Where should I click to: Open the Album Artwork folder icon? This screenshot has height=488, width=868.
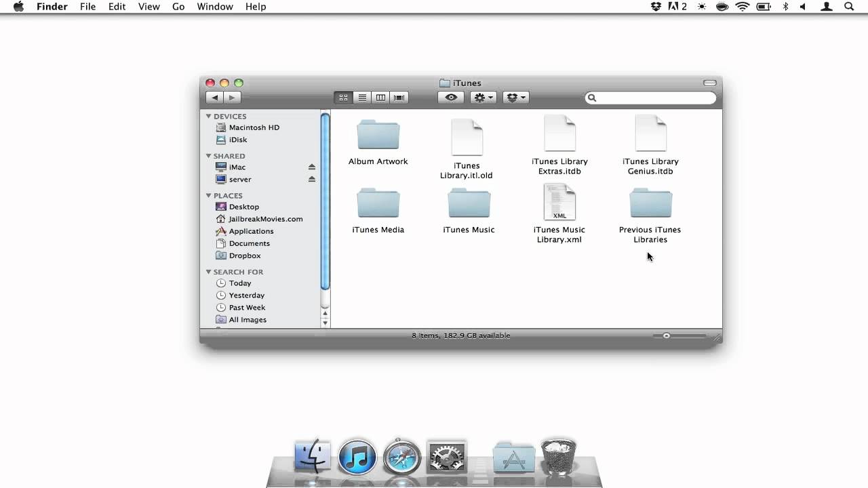tap(378, 134)
